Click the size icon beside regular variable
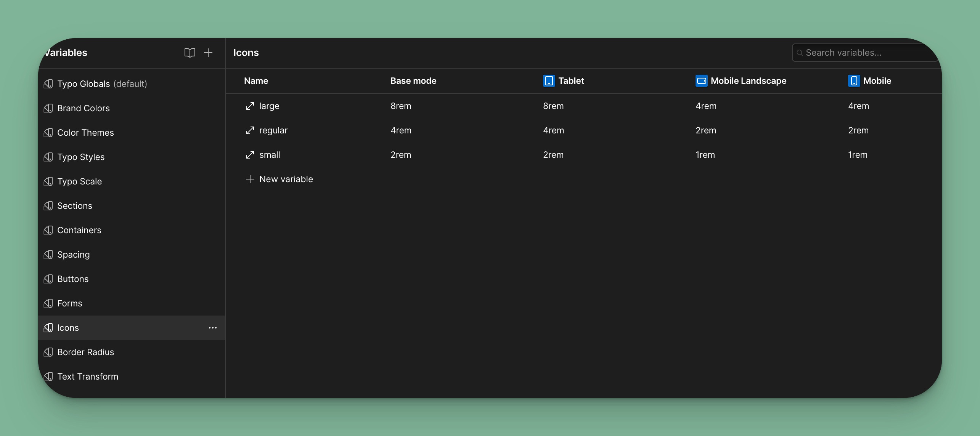980x436 pixels. (x=250, y=130)
